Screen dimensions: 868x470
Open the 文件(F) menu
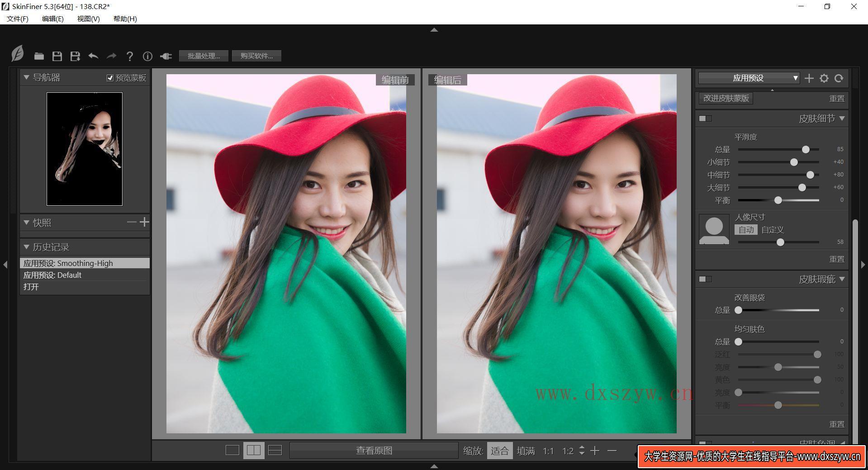tap(18, 19)
